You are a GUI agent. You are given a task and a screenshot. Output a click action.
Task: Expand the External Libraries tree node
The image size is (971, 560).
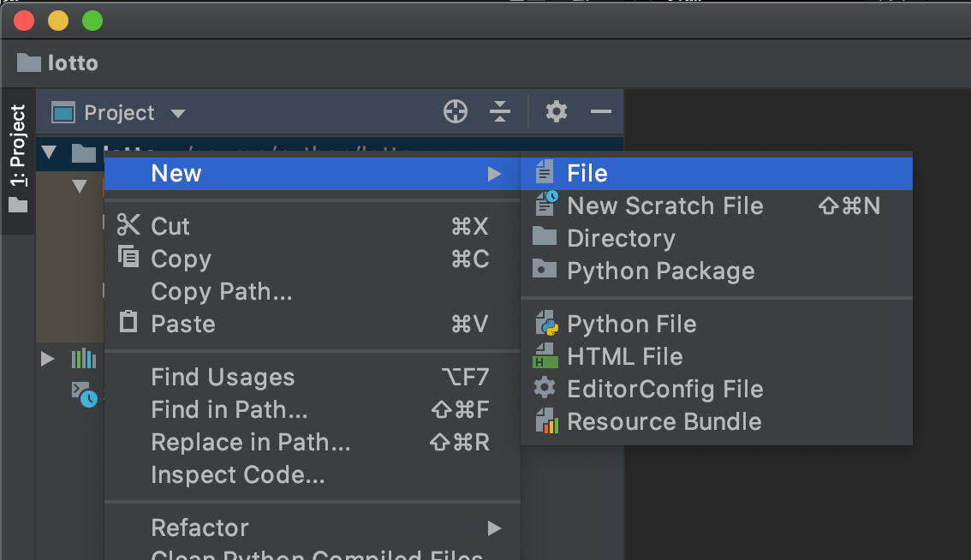(x=48, y=359)
